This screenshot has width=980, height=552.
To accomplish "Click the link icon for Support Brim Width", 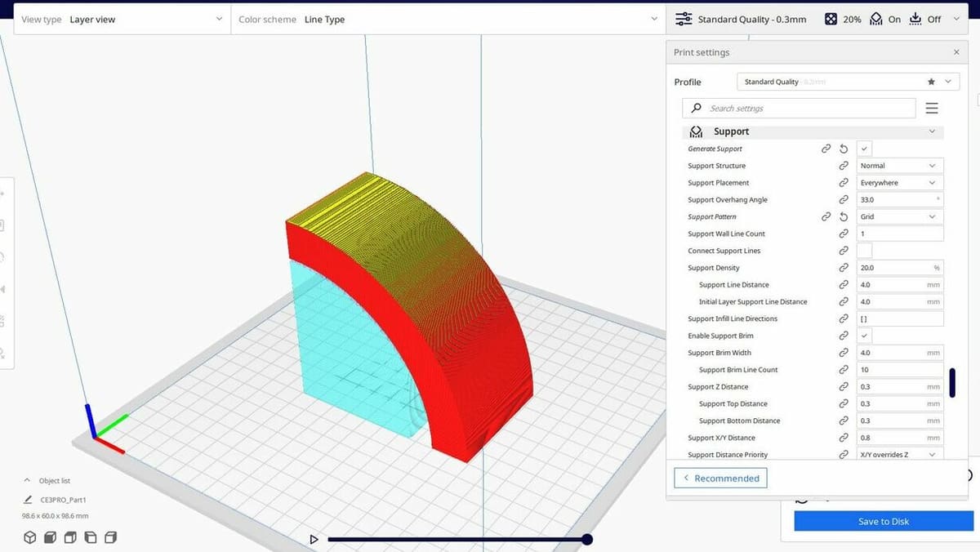I will pos(844,353).
